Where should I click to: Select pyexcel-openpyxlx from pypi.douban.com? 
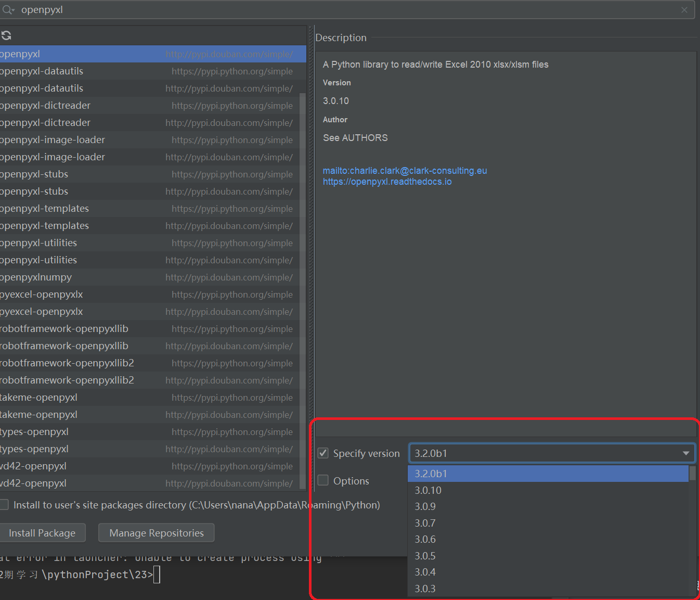point(150,312)
